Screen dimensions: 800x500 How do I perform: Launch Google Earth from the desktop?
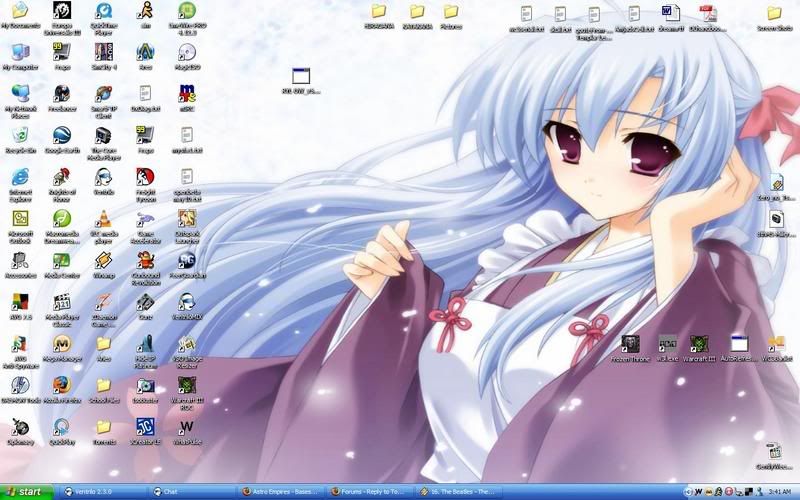click(x=61, y=136)
